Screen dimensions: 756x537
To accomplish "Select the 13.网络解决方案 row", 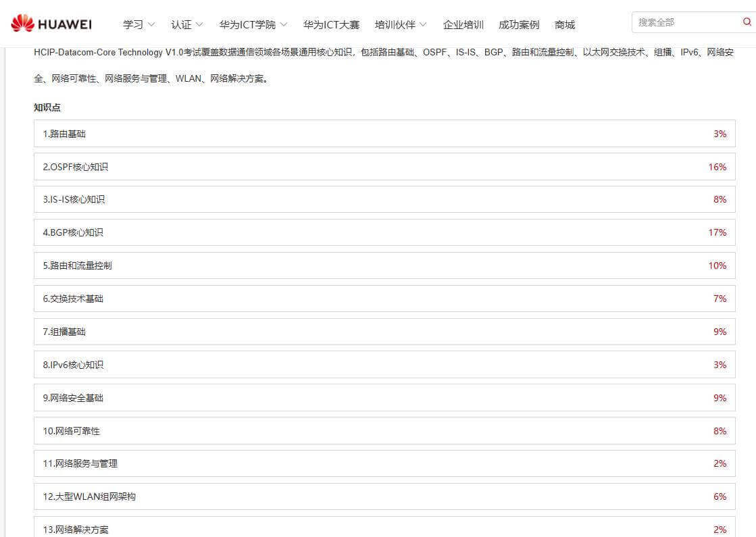I will point(384,528).
